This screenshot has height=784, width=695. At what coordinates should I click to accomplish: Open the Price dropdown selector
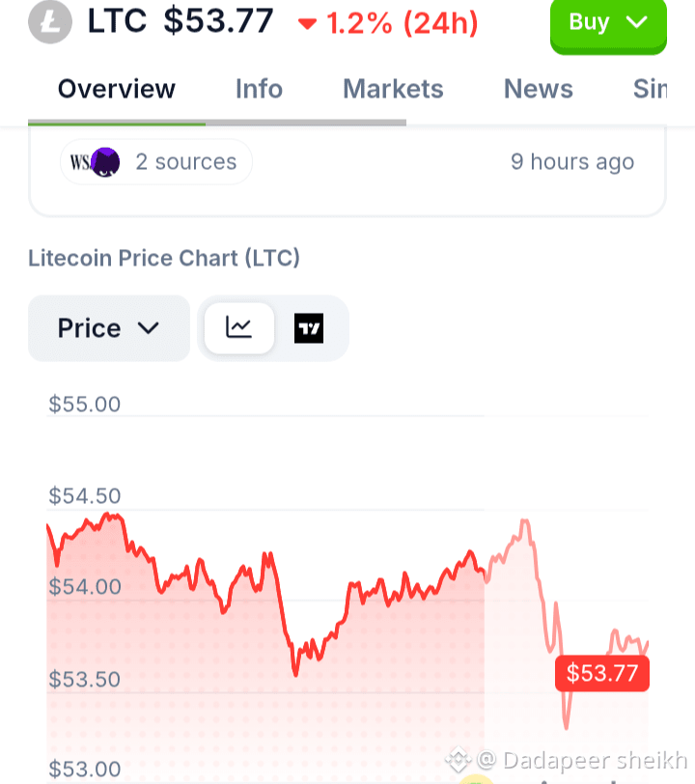(x=109, y=328)
